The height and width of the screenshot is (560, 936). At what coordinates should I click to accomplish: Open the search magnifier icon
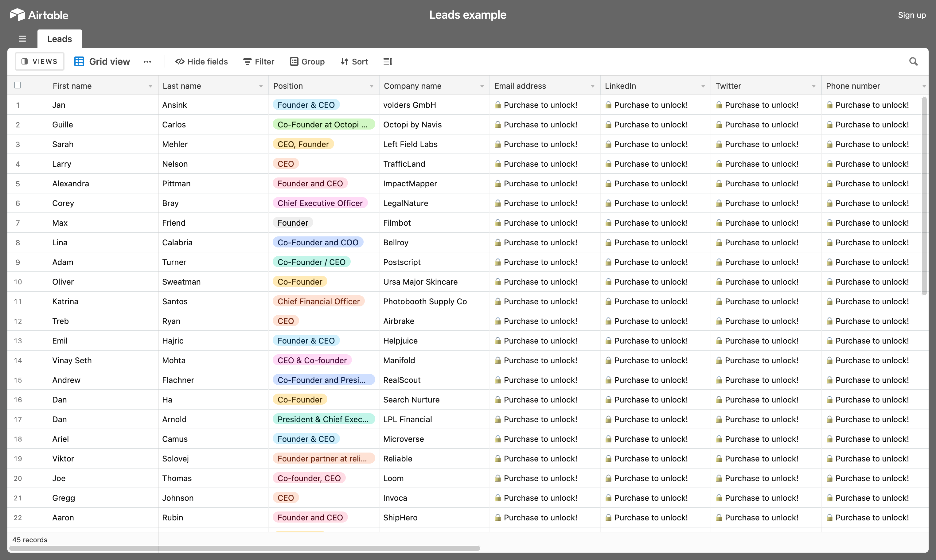pos(913,61)
